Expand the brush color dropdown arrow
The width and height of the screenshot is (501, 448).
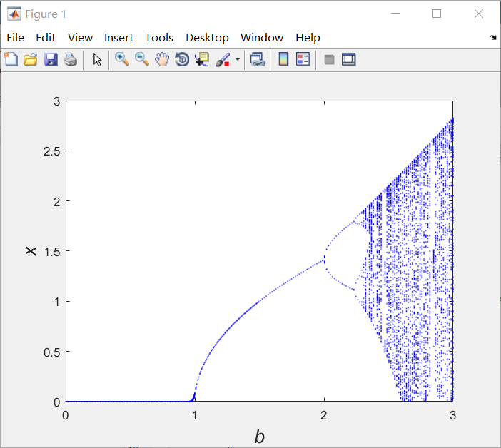[x=238, y=59]
